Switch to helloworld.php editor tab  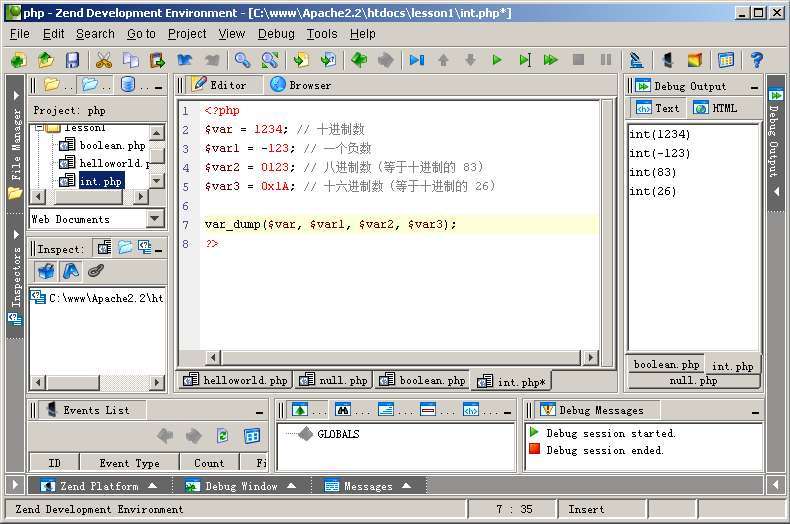(x=235, y=380)
